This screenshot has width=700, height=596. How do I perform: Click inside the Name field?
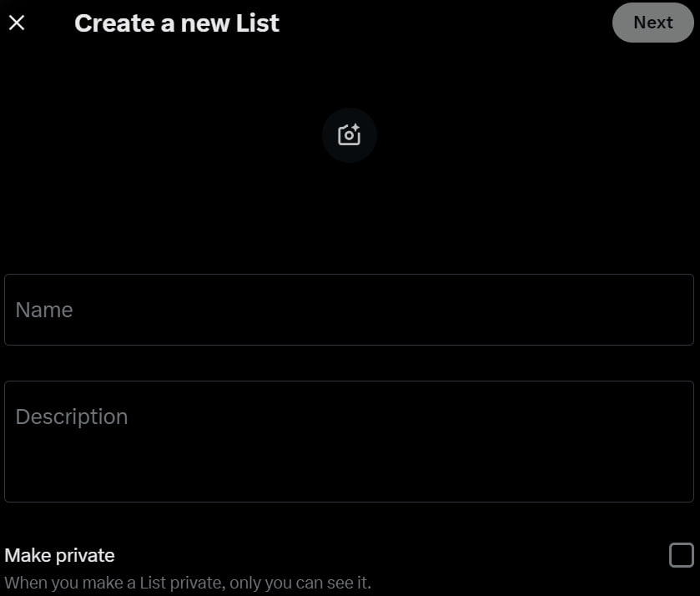pyautogui.click(x=349, y=309)
